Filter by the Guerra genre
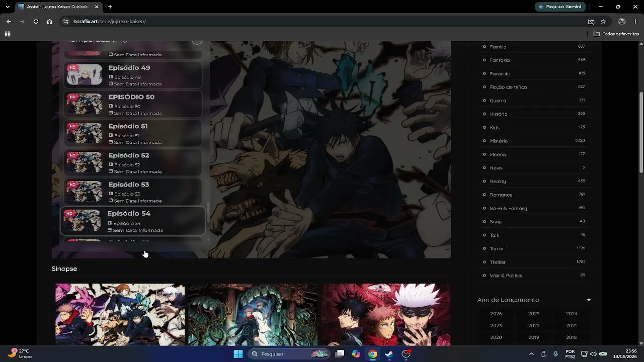Screen dimensions: 644x362 click(498, 101)
